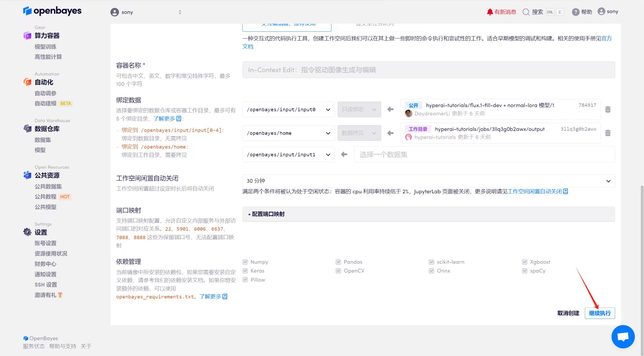
Task: Open search via magnifier icon
Action: pos(526,12)
